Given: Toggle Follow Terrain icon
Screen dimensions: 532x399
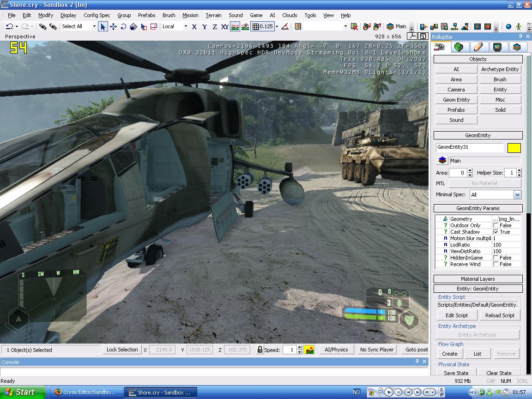Looking at the screenshot, I should [x=235, y=26].
